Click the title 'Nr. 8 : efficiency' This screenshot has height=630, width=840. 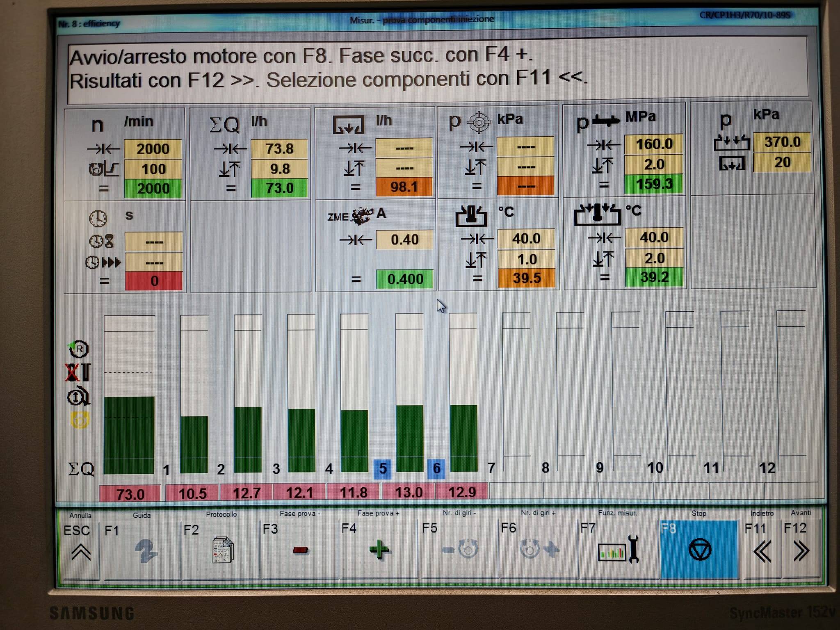89,23
